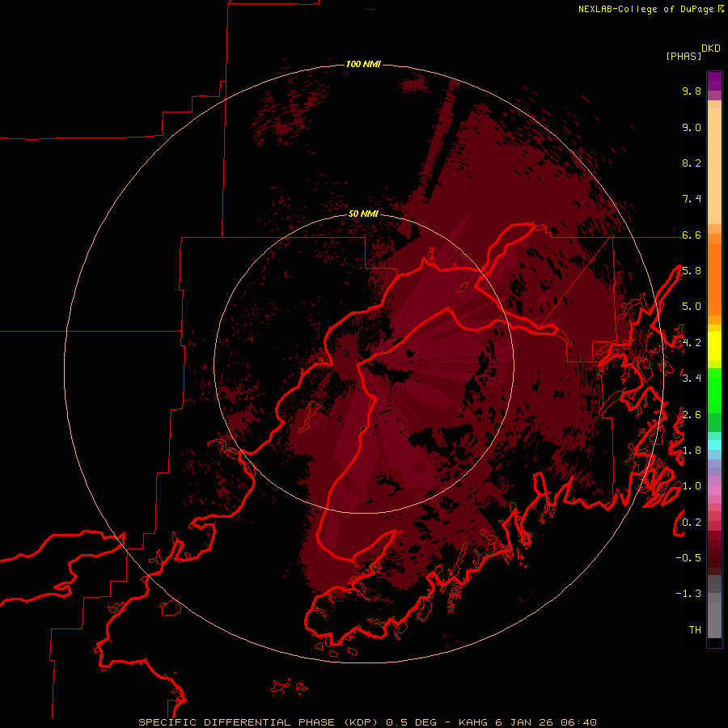Viewport: 728px width, 728px height.
Task: Click the 5.0 value on the color scale
Action: (x=692, y=307)
